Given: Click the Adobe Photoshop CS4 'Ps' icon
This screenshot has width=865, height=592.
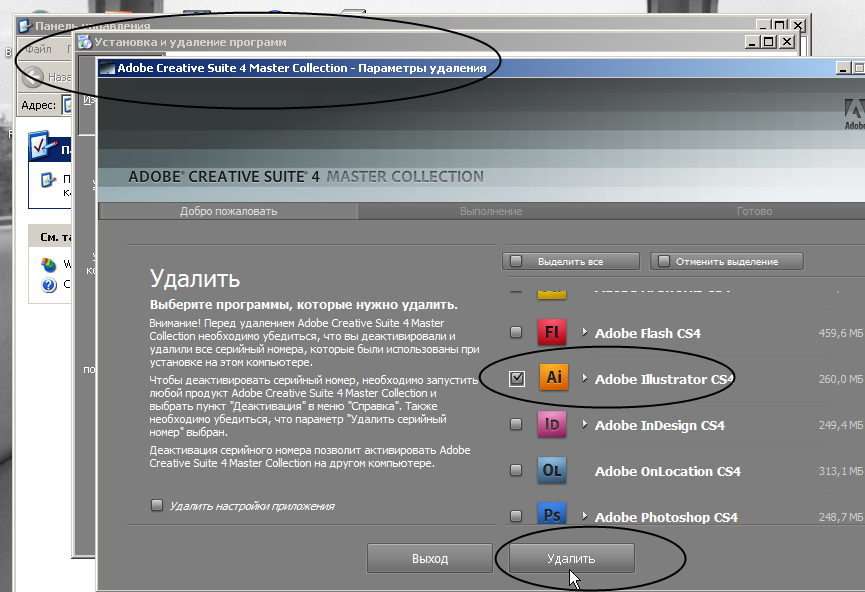Looking at the screenshot, I should 552,513.
